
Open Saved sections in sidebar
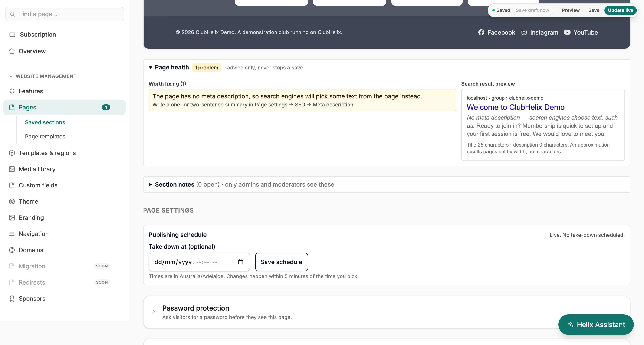click(x=45, y=122)
